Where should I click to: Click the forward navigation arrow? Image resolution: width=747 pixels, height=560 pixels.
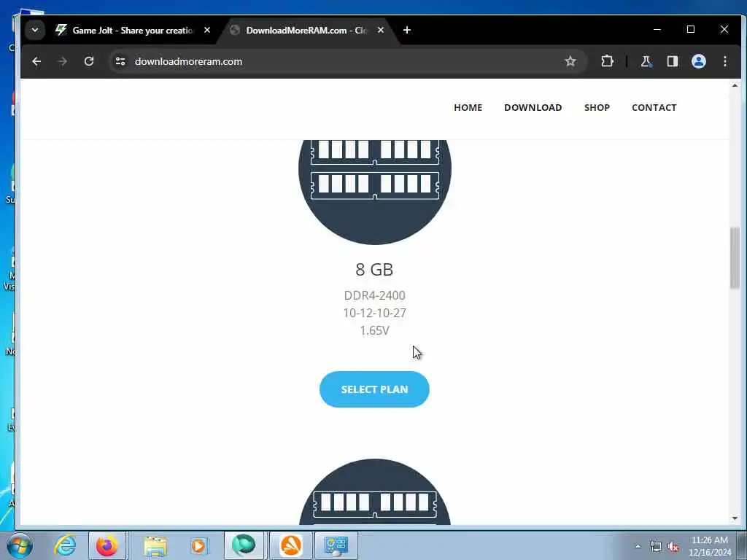pyautogui.click(x=63, y=61)
